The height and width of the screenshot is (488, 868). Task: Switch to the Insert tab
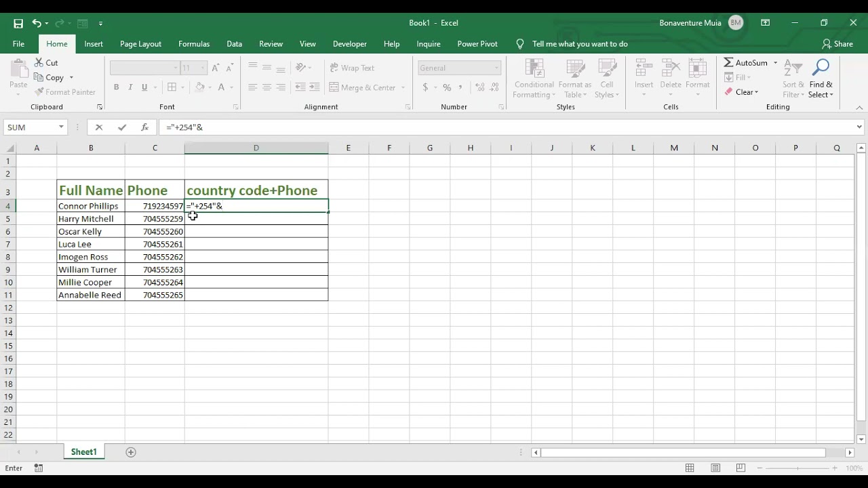coord(94,44)
